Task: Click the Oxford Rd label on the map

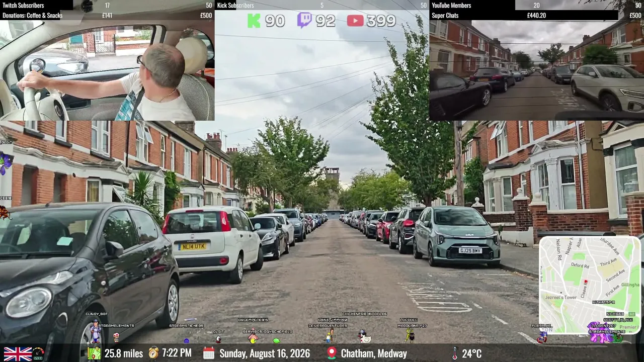Action: pos(580,265)
